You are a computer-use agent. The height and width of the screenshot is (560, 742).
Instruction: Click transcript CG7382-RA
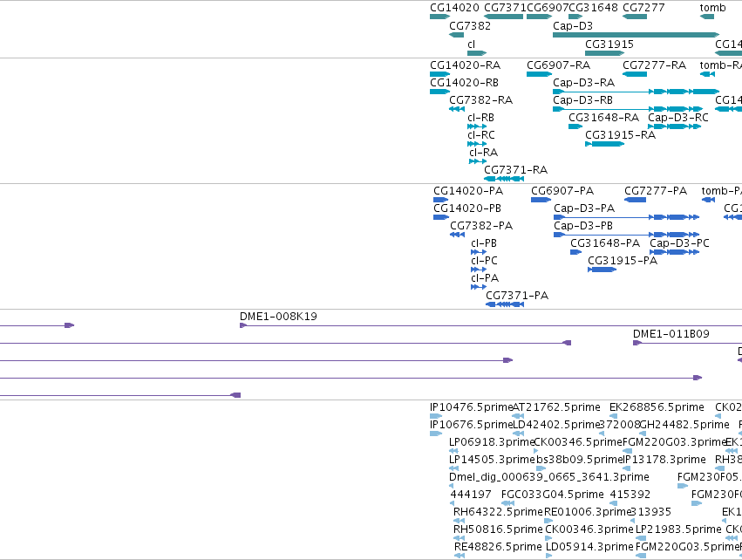click(x=480, y=100)
